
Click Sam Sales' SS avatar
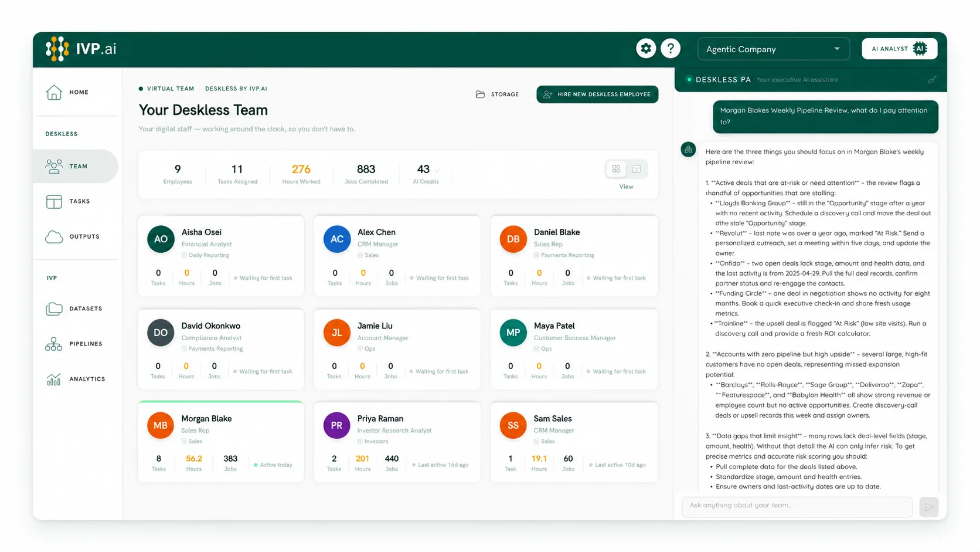coord(513,426)
